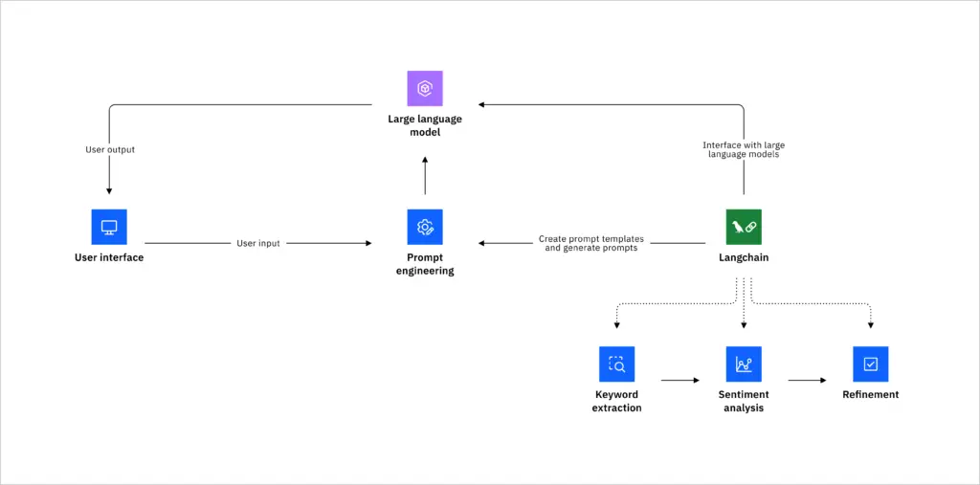Viewport: 980px width, 485px height.
Task: Click the "User output" label
Action: pyautogui.click(x=110, y=150)
